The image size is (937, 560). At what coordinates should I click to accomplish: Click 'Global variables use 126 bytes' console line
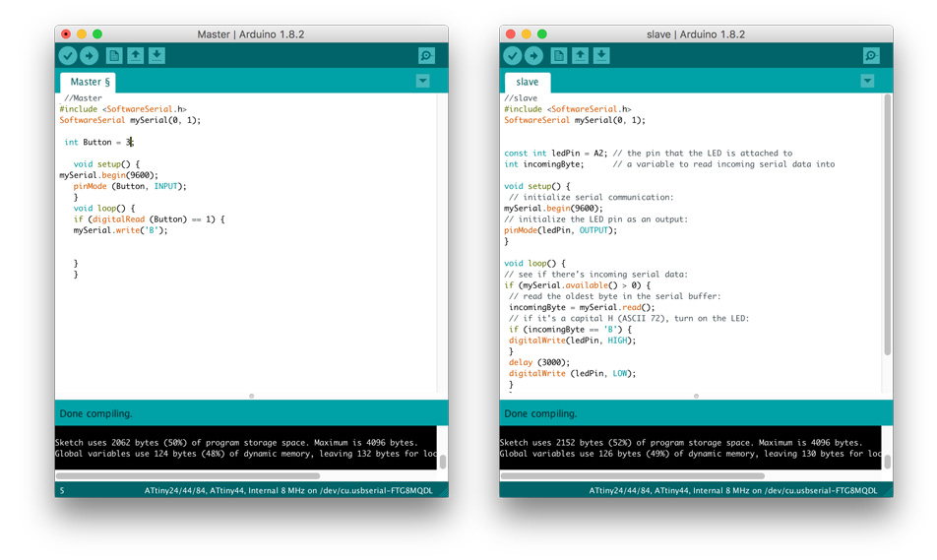(690, 454)
